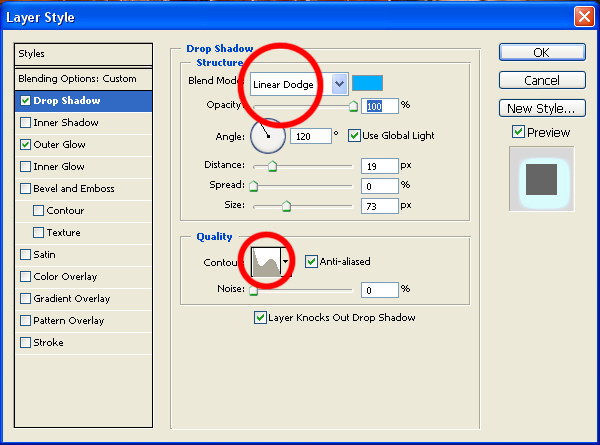Toggle the Use Global Light checkbox

[x=354, y=135]
